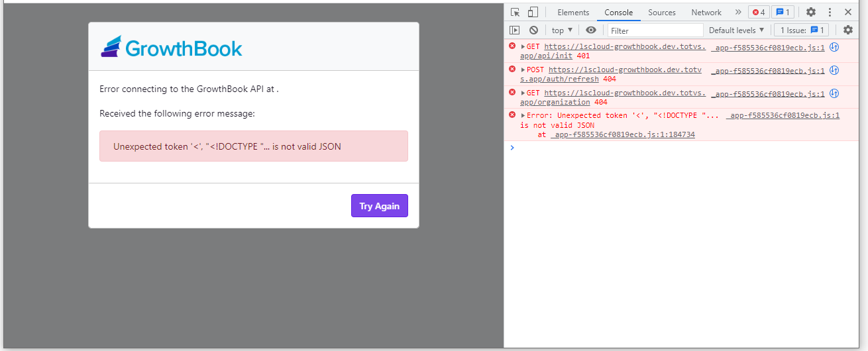Show the console sidebar icon
Image resolution: width=868 pixels, height=351 pixels.
point(515,30)
